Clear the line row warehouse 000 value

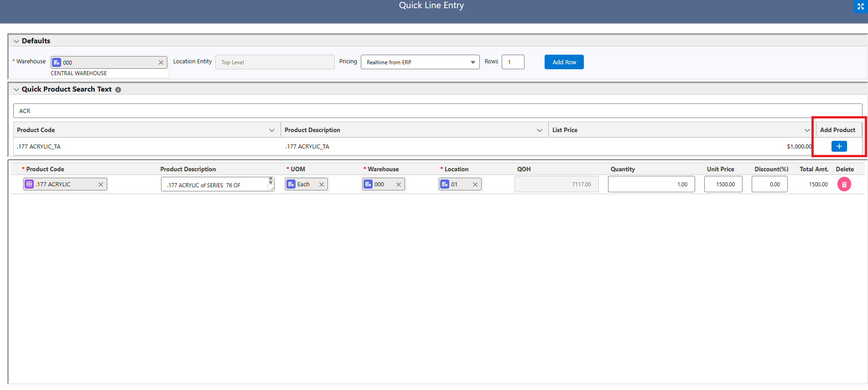tap(399, 185)
